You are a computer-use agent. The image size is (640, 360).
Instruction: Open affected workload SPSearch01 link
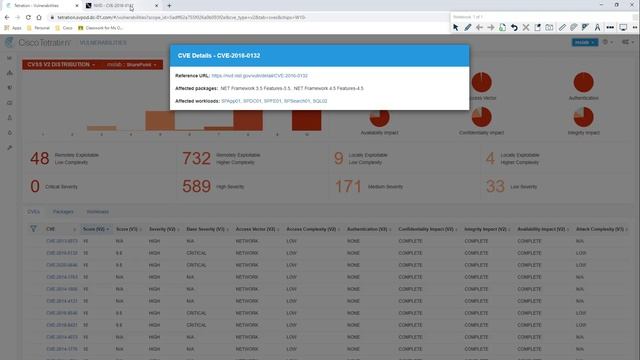click(x=297, y=101)
